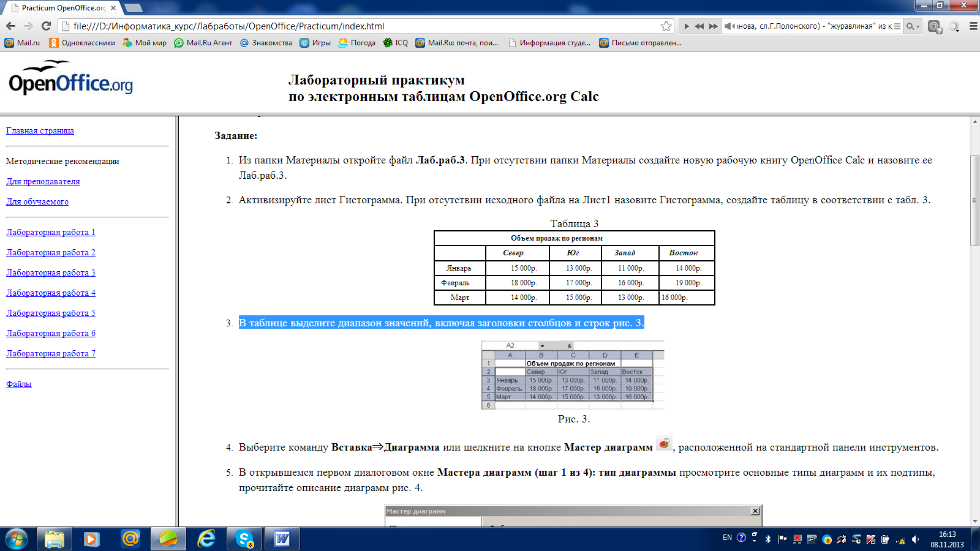Click the Windows Start button
Viewport: 980px width, 551px height.
click(17, 539)
